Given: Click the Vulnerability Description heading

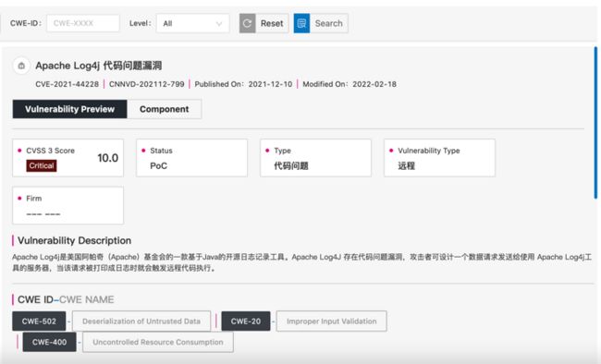Looking at the screenshot, I should pyautogui.click(x=74, y=240).
